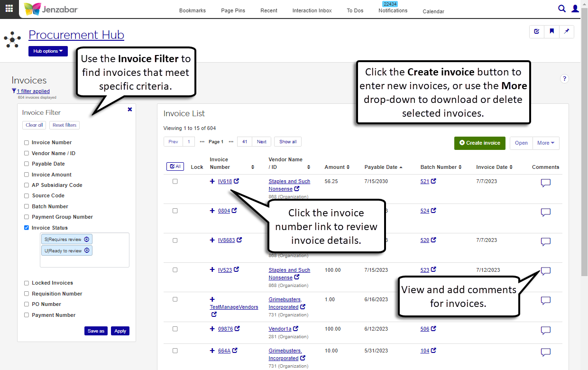
Task: Open the Interaction Inbox menu item
Action: click(312, 10)
